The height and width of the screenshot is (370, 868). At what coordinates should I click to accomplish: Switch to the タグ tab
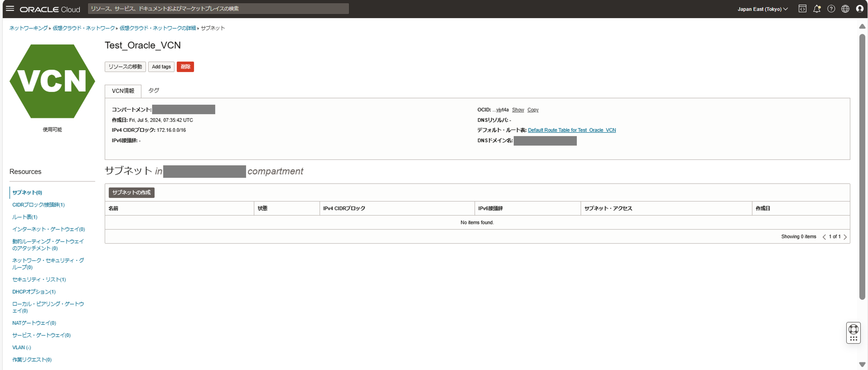pyautogui.click(x=154, y=90)
